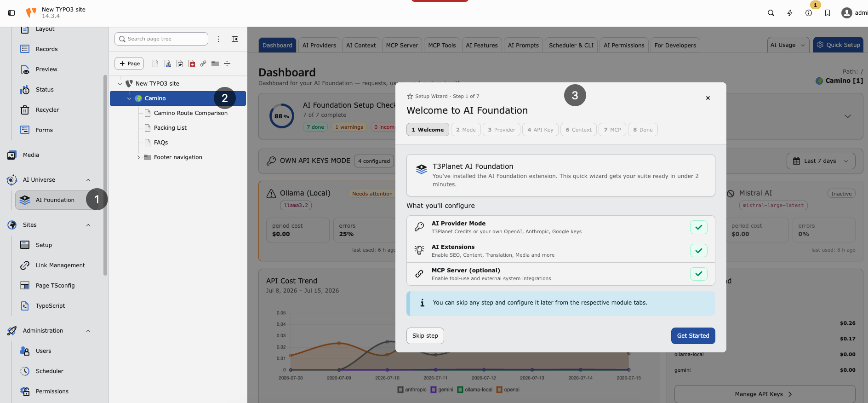Image resolution: width=868 pixels, height=403 pixels.
Task: Collapse the page tree panel icon
Action: pos(235,39)
